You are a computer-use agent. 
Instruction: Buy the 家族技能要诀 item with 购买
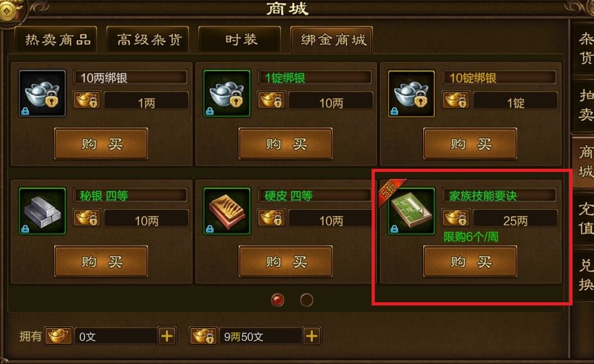pos(470,261)
